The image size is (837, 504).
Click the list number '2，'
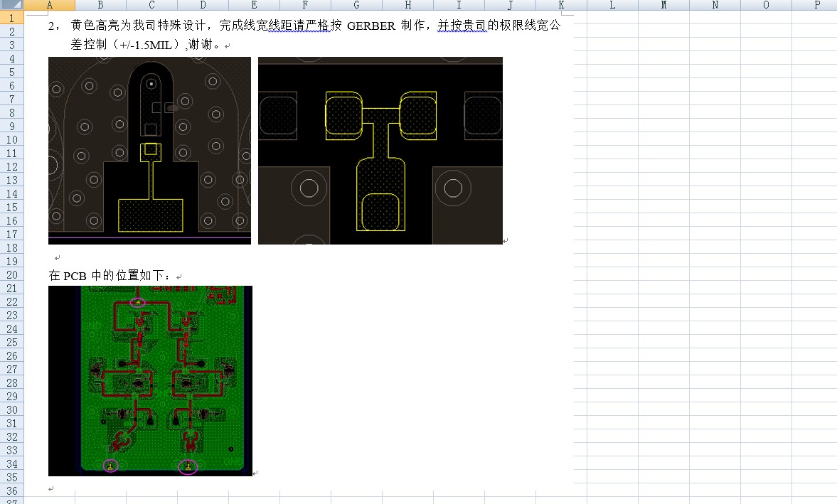54,26
